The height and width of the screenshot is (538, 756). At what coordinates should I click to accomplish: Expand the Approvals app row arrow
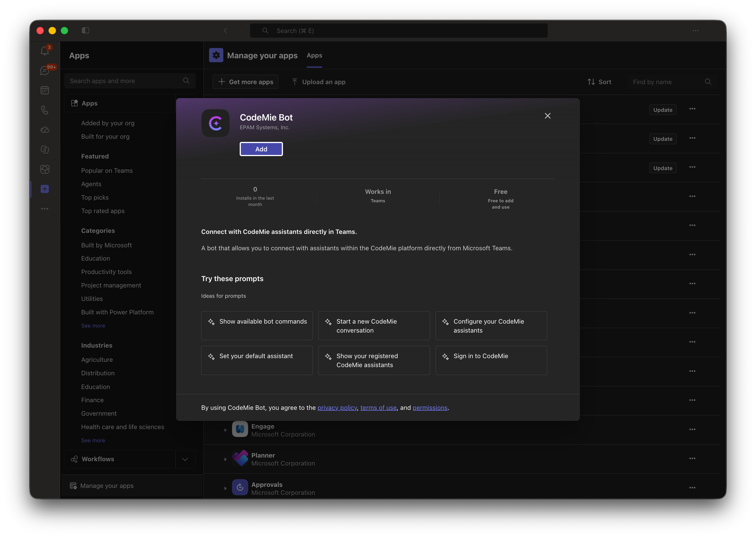coord(225,488)
